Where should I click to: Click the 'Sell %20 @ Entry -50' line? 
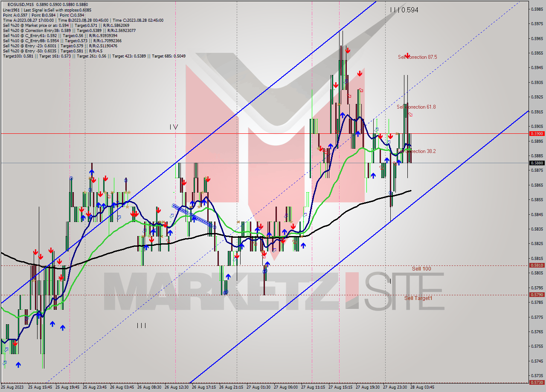[x=52, y=51]
